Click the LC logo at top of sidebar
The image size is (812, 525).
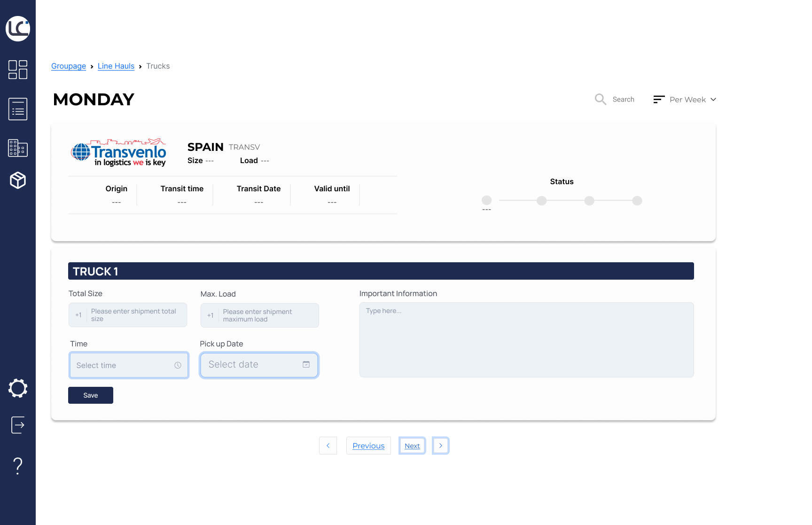(18, 29)
